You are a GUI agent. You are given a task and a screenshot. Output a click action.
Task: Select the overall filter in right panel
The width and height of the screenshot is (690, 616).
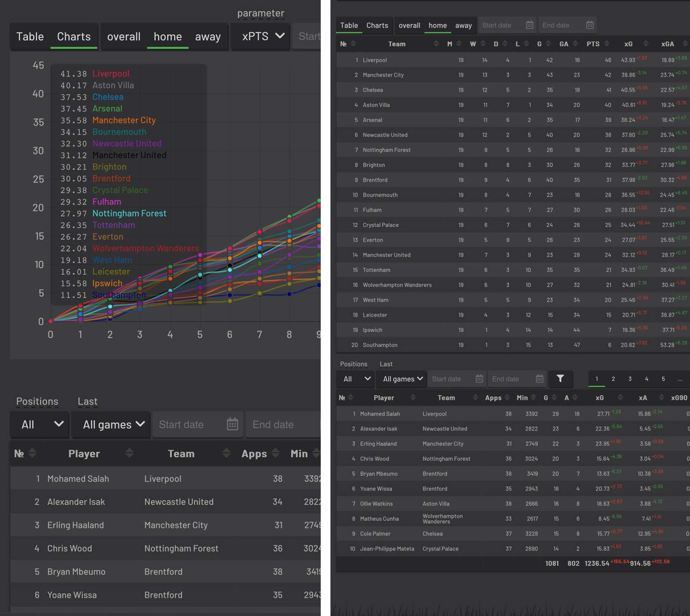point(409,25)
